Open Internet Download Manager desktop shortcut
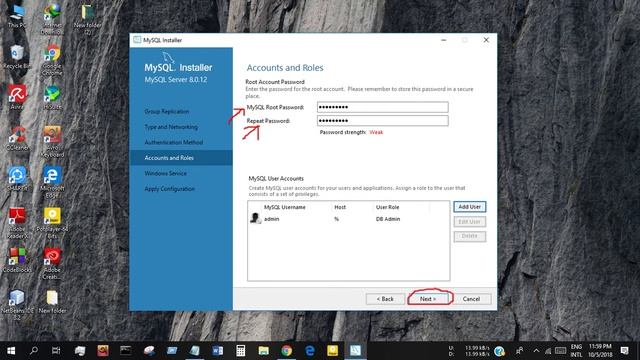Screen dimensions: 640x360 52,18
